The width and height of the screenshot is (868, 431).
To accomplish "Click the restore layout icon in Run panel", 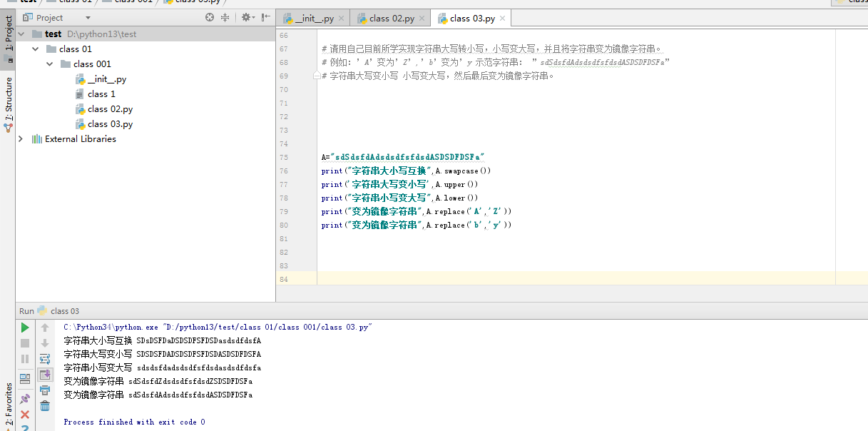I will (25, 379).
